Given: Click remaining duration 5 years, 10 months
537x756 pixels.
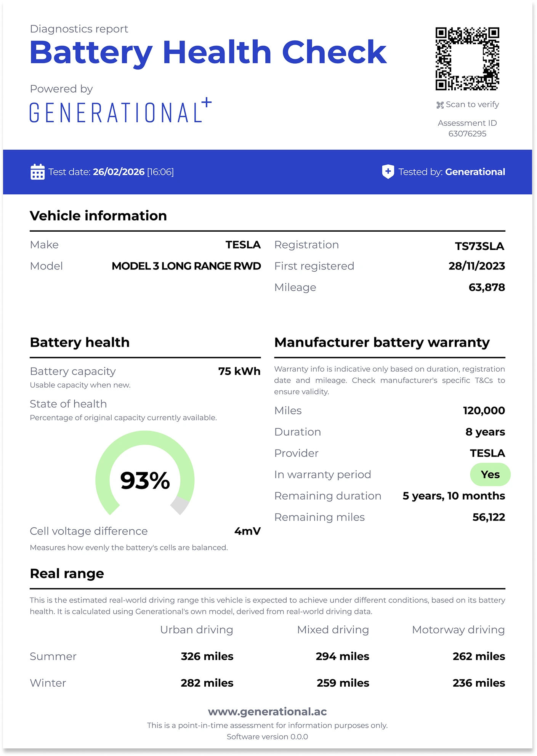Looking at the screenshot, I should (454, 496).
